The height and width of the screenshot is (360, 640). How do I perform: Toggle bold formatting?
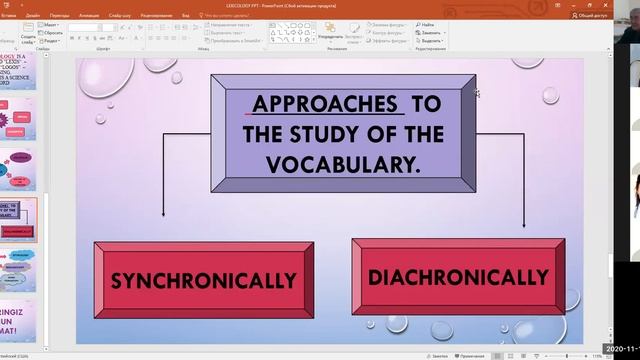[72, 38]
